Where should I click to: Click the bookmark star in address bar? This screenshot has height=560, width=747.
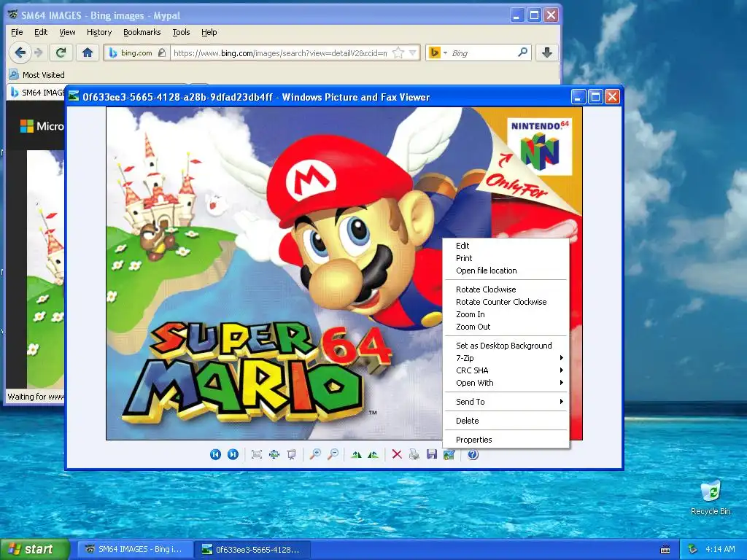pyautogui.click(x=398, y=52)
